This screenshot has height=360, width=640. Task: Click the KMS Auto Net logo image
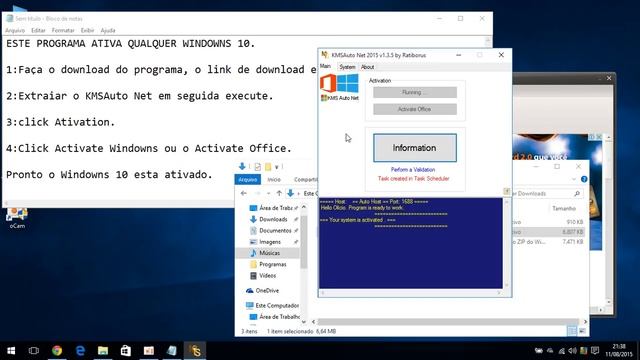[340, 87]
